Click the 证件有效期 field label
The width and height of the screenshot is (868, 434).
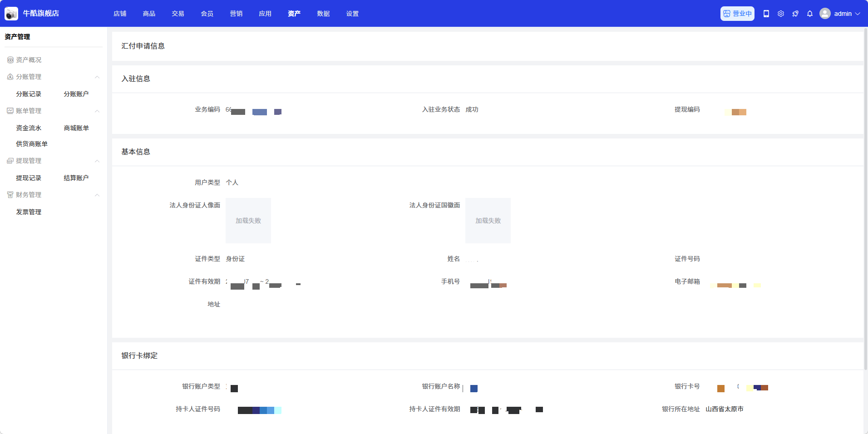pos(204,281)
